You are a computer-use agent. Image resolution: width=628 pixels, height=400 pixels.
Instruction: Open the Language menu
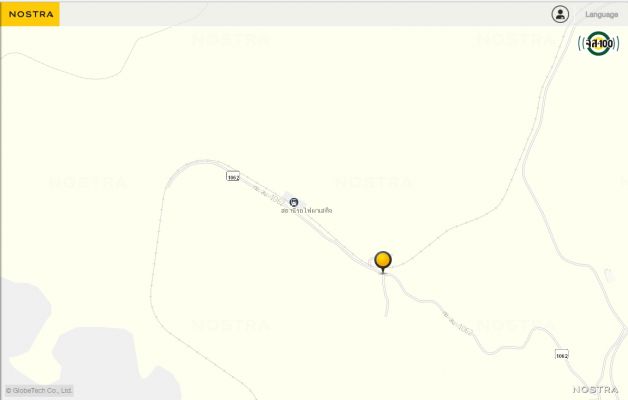[x=602, y=14]
